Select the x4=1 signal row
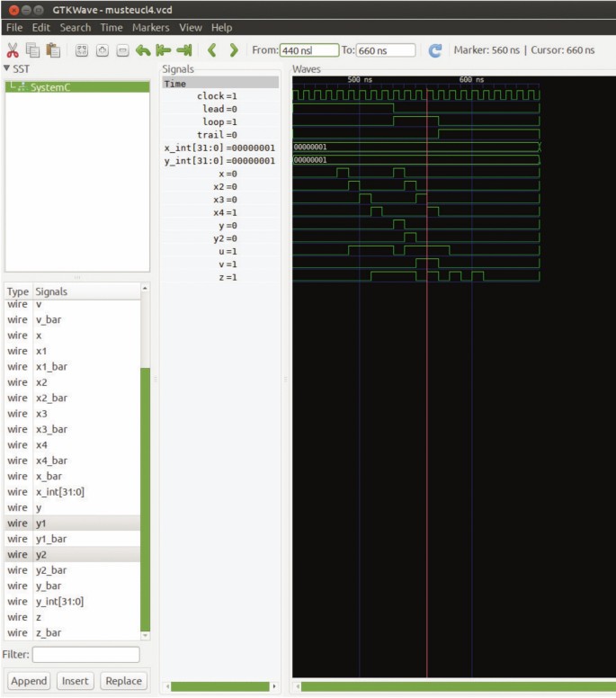Viewport: 616px width, 698px height. 220,212
